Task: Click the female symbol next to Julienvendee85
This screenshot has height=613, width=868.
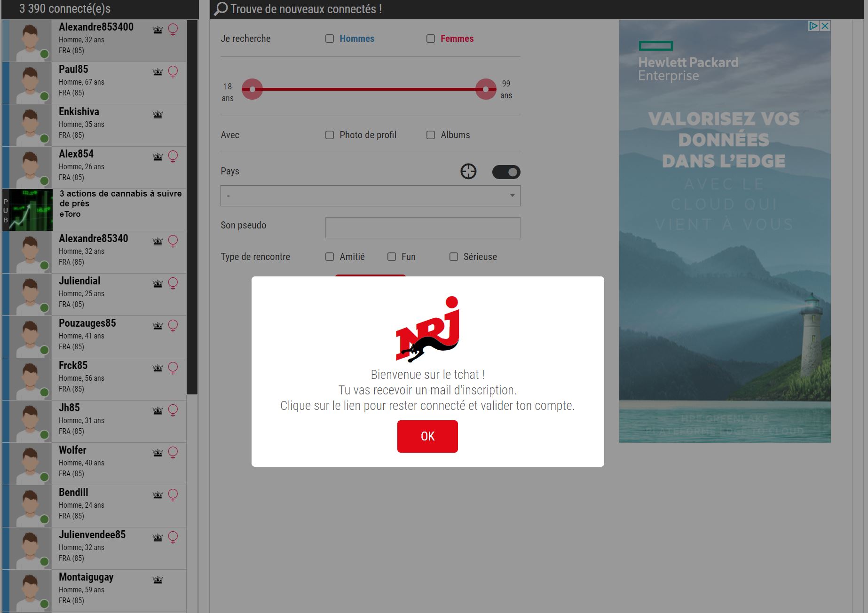Action: click(x=173, y=538)
